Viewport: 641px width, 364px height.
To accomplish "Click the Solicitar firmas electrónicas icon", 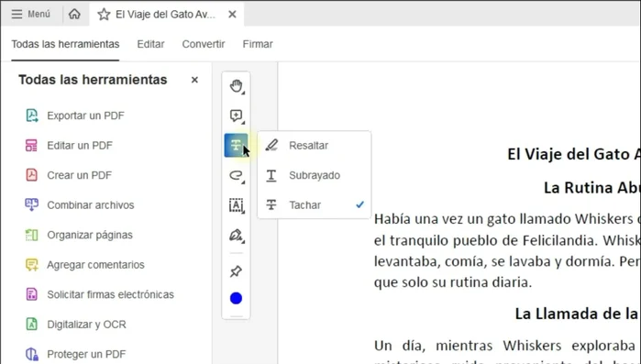I will click(x=31, y=294).
